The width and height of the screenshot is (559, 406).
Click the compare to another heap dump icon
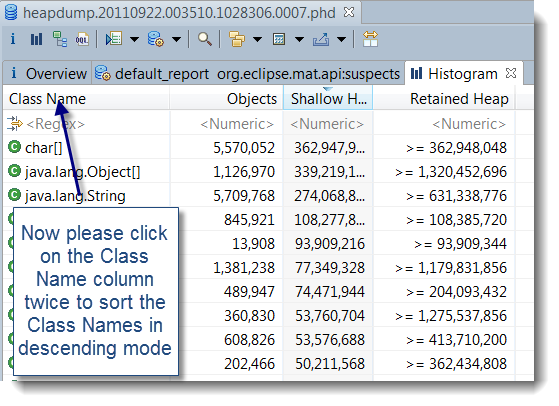[x=370, y=39]
